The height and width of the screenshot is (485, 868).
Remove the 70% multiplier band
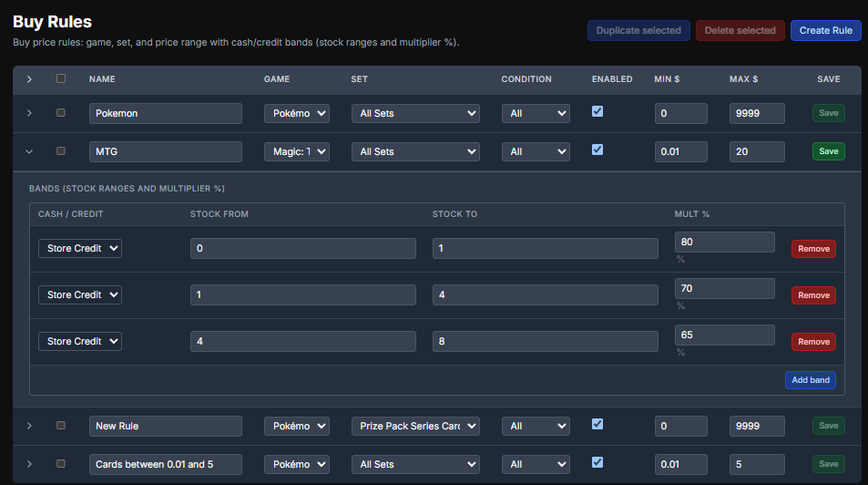[813, 295]
